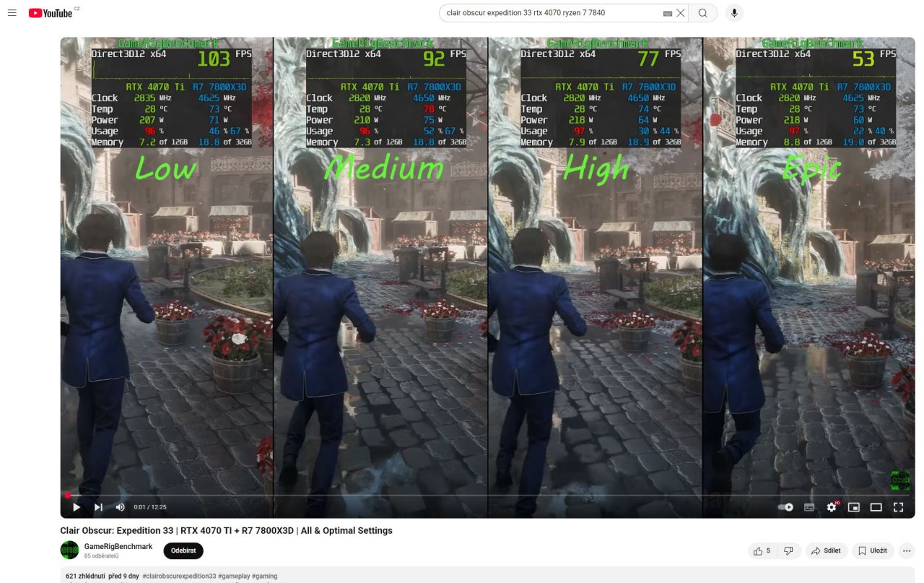Skip to the next video

click(x=98, y=507)
